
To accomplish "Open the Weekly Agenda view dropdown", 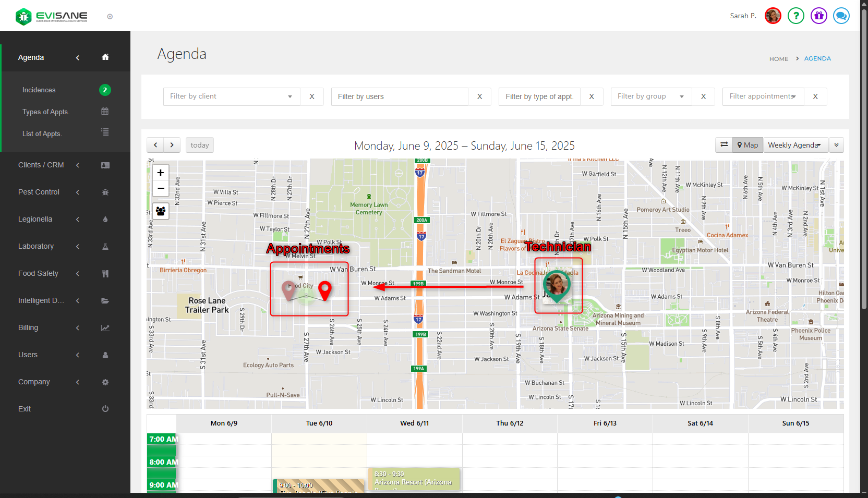I will click(x=796, y=145).
